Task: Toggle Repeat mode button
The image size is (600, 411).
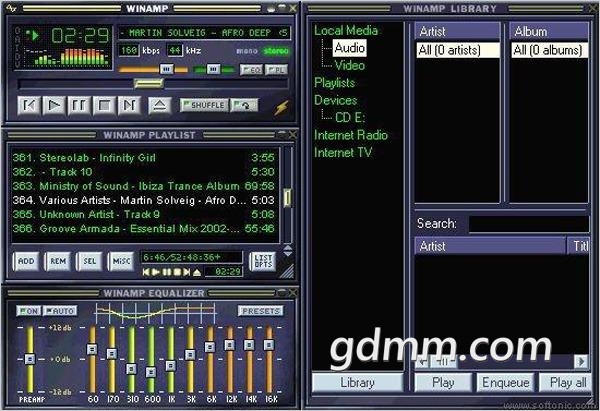Action: click(244, 105)
